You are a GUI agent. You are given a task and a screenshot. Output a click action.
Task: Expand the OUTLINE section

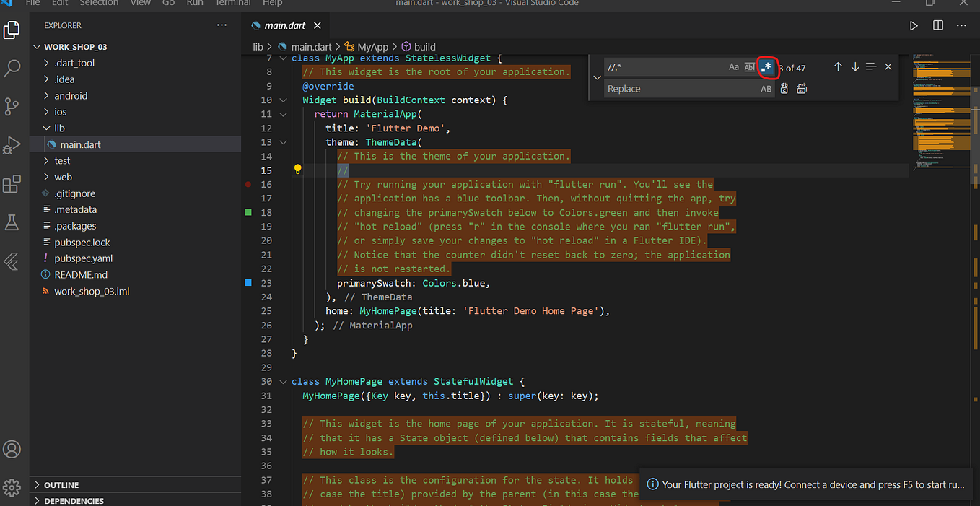click(61, 485)
